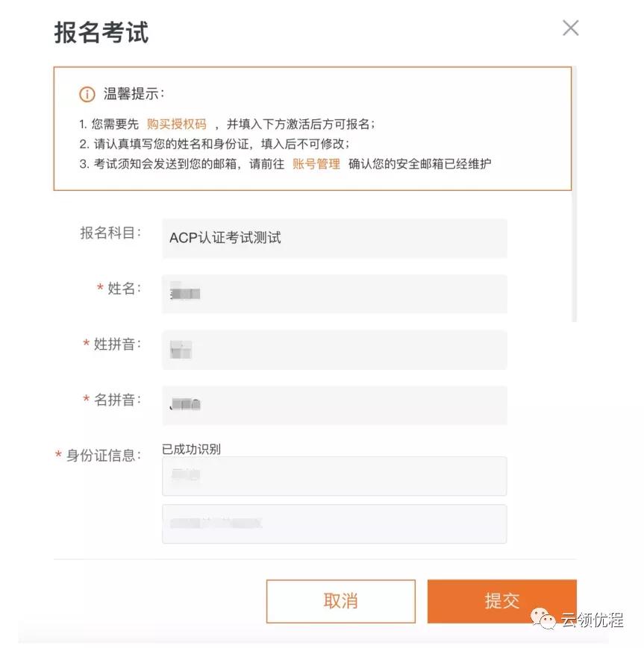644x648 pixels.
Task: Click the 报名考试 dialog title
Action: 101,33
